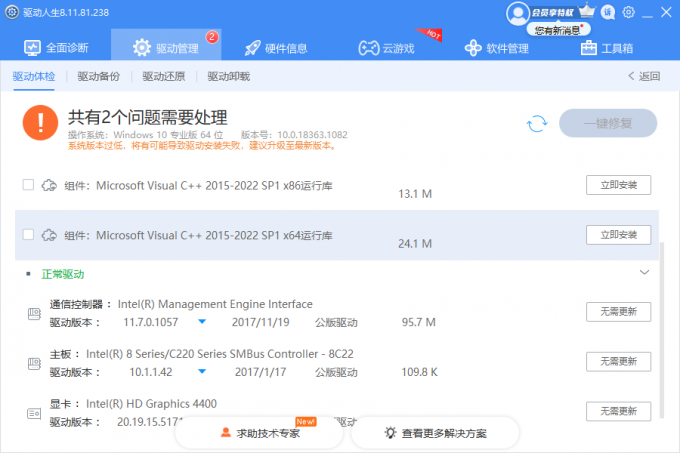Open the 云游戏 tab

386,48
